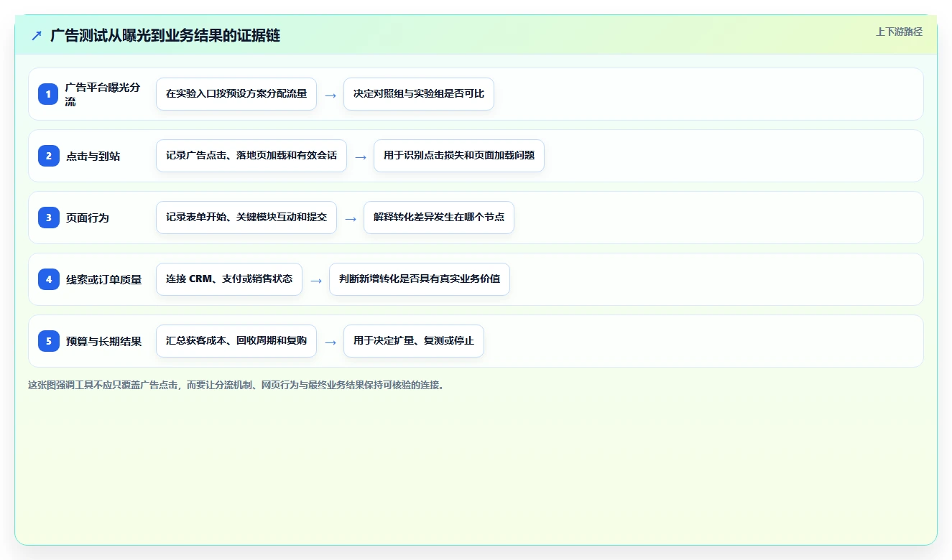Select the 用于决定扩量、复测或停止 box

pos(414,341)
